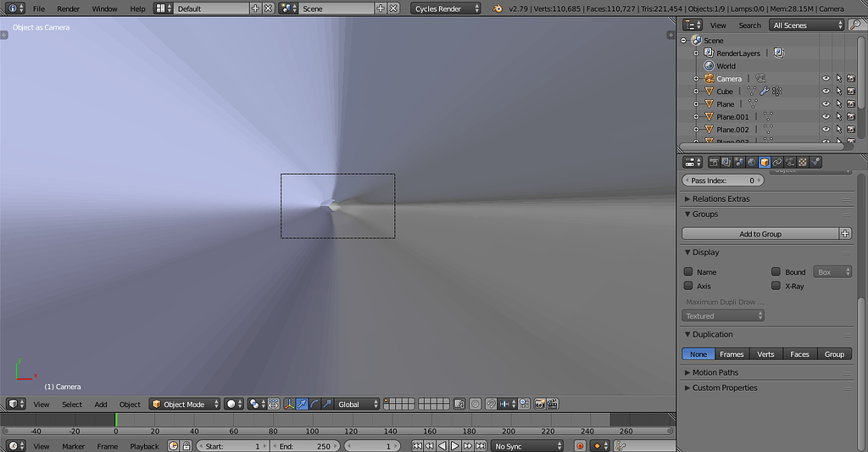The height and width of the screenshot is (452, 868).
Task: Open the camera Data properties tab
Action: coord(790,162)
